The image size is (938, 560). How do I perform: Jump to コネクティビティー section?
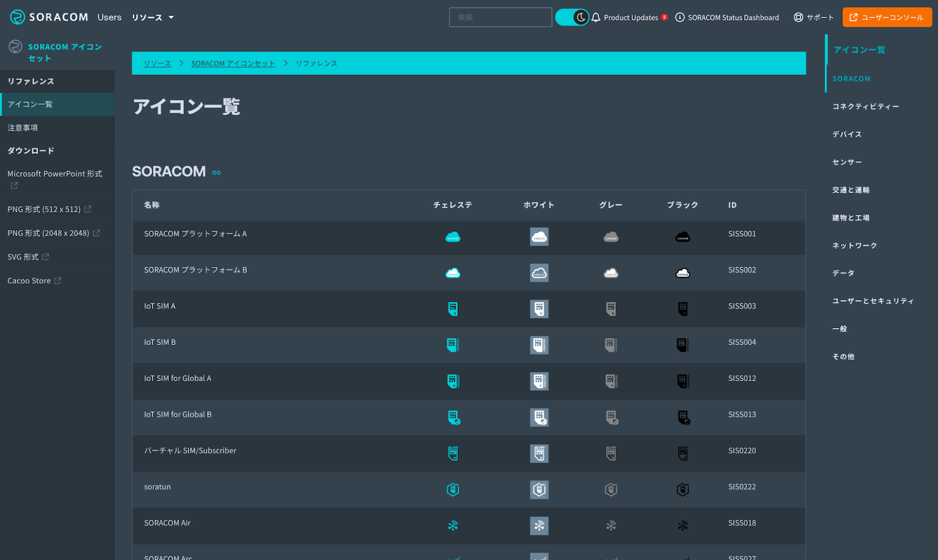pyautogui.click(x=865, y=107)
